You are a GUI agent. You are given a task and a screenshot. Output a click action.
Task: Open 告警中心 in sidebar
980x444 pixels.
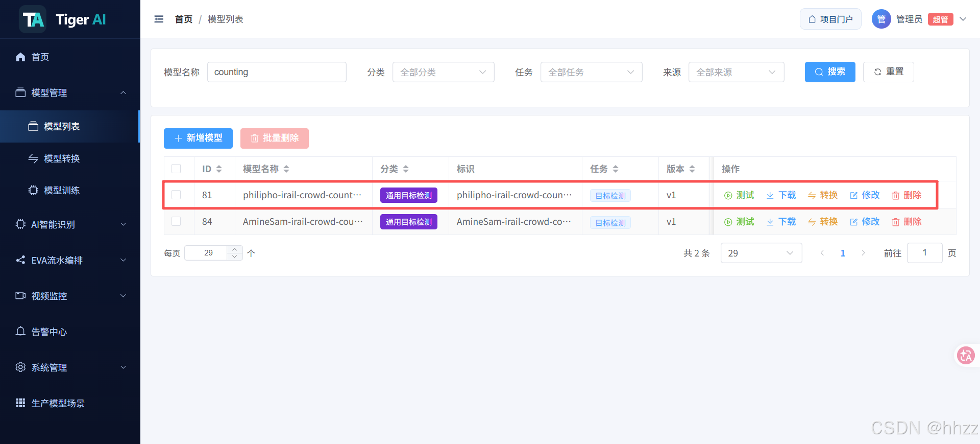(x=70, y=332)
